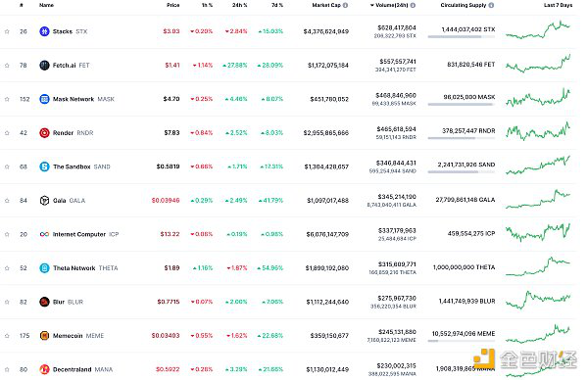Click the Fetch.ai coin logo icon
Screen dimensions: 588x380
pos(44,66)
